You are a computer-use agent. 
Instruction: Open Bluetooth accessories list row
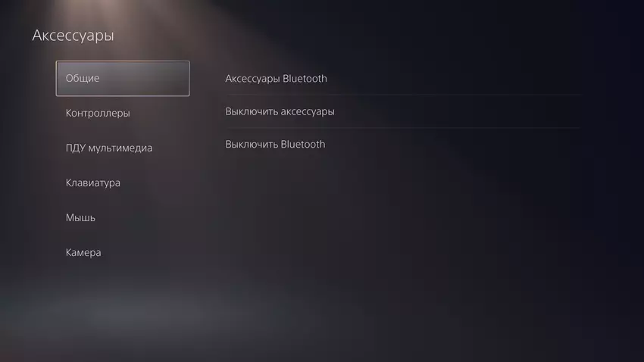click(402, 79)
